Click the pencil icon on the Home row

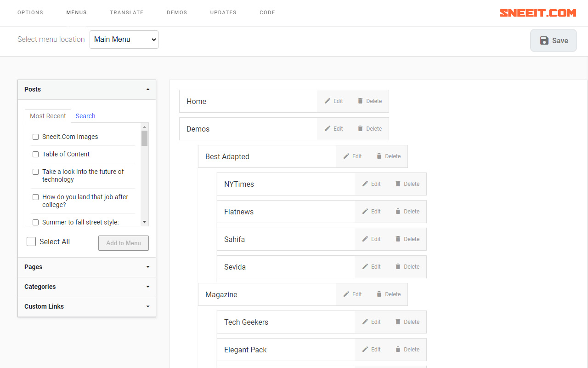328,101
